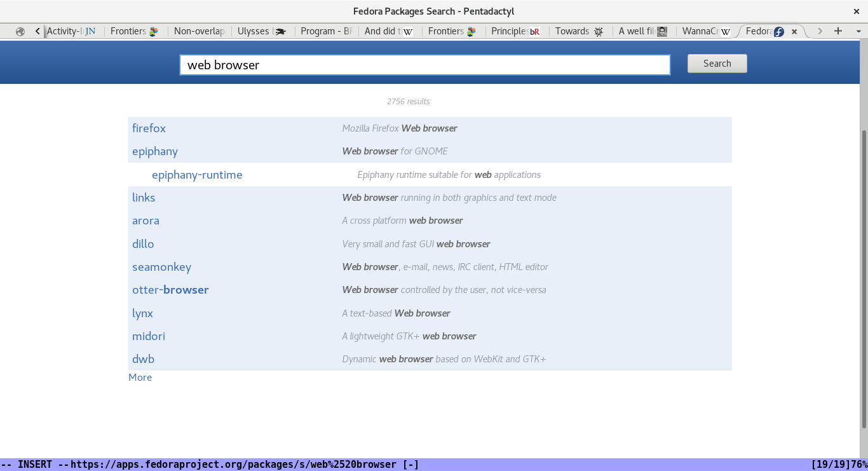
Task: Switch to the Towards tab
Action: coord(580,31)
